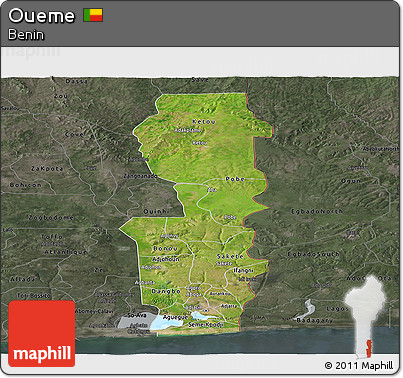Click the 'Aguegue' label near the lagoon
This screenshot has width=403, height=378.
(x=176, y=317)
